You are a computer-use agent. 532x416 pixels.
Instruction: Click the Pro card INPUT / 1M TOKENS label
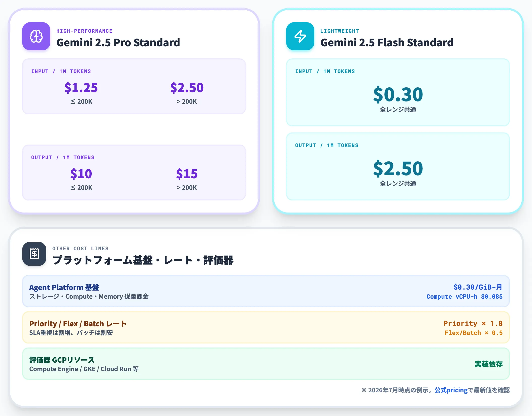coord(61,71)
